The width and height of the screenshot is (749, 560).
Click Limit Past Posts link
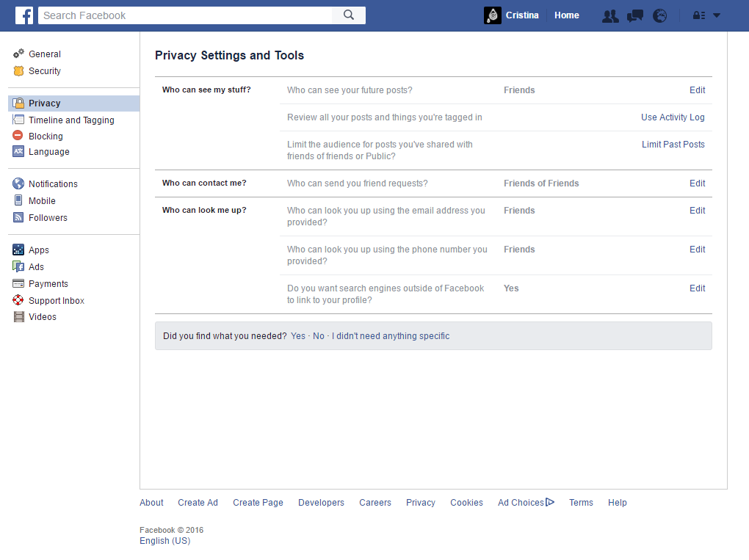(673, 144)
